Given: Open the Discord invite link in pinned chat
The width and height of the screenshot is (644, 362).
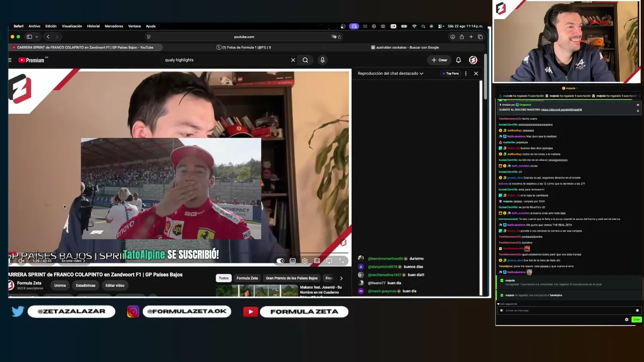Looking at the screenshot, I should (561, 110).
